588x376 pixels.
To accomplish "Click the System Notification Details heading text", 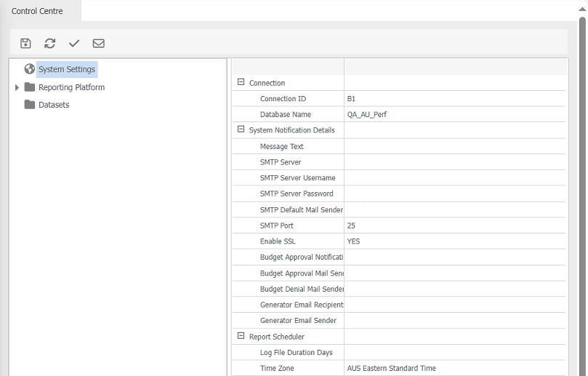I will click(x=291, y=130).
